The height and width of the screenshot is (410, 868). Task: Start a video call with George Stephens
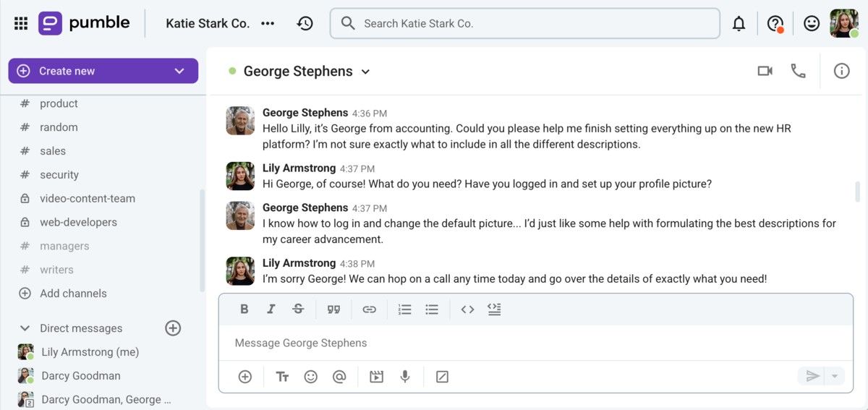tap(765, 71)
